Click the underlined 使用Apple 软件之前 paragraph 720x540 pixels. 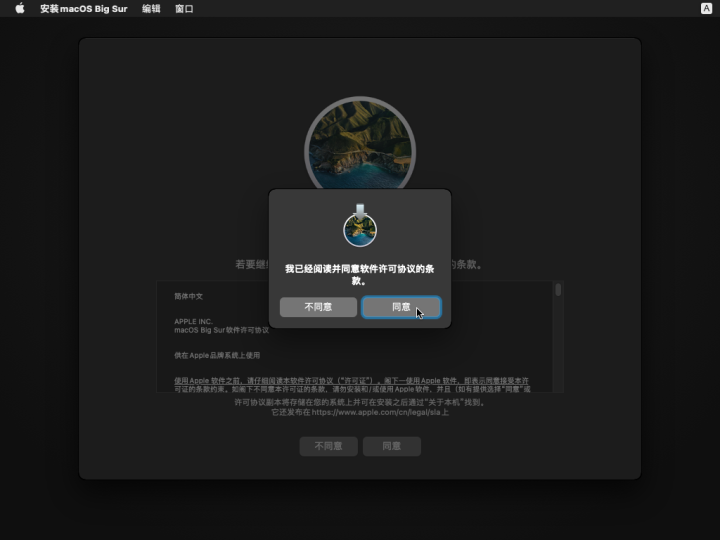(352, 384)
